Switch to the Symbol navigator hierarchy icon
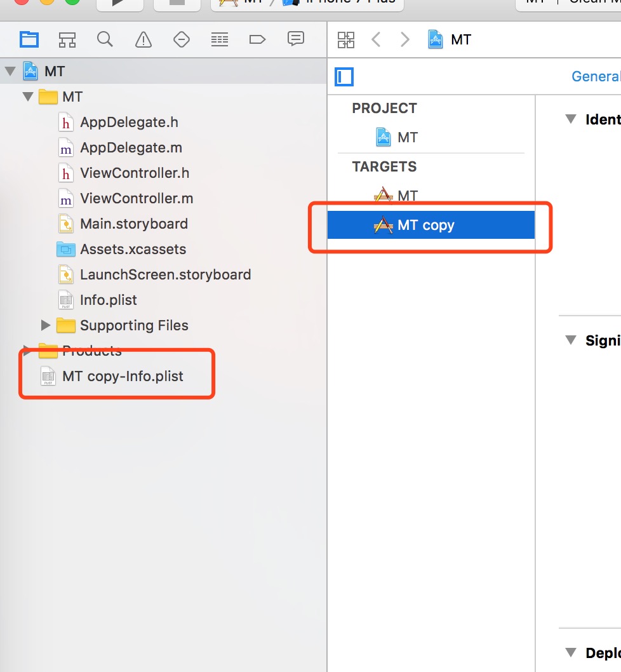The height and width of the screenshot is (672, 621). (x=67, y=40)
